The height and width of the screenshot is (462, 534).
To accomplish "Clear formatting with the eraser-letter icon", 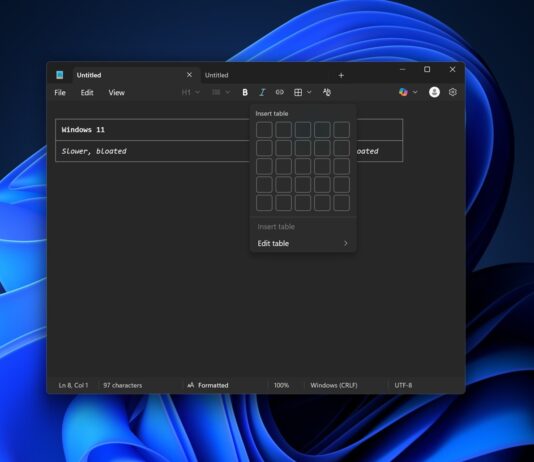I will point(327,92).
